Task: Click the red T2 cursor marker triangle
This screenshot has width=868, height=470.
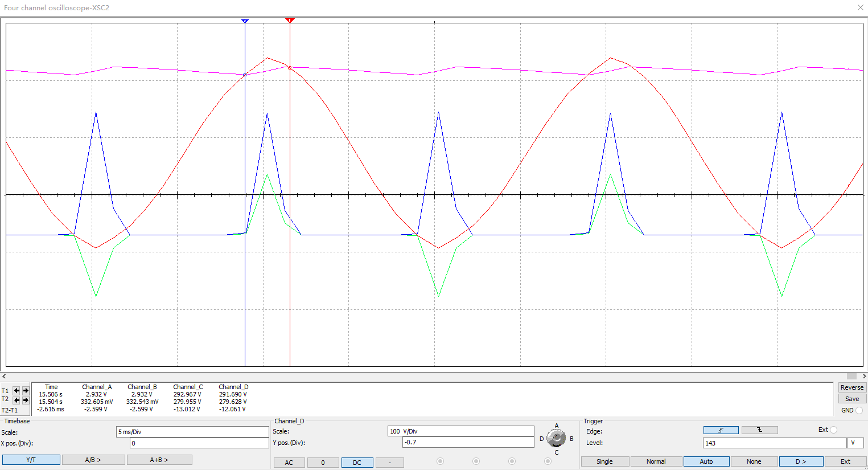Action: (290, 21)
